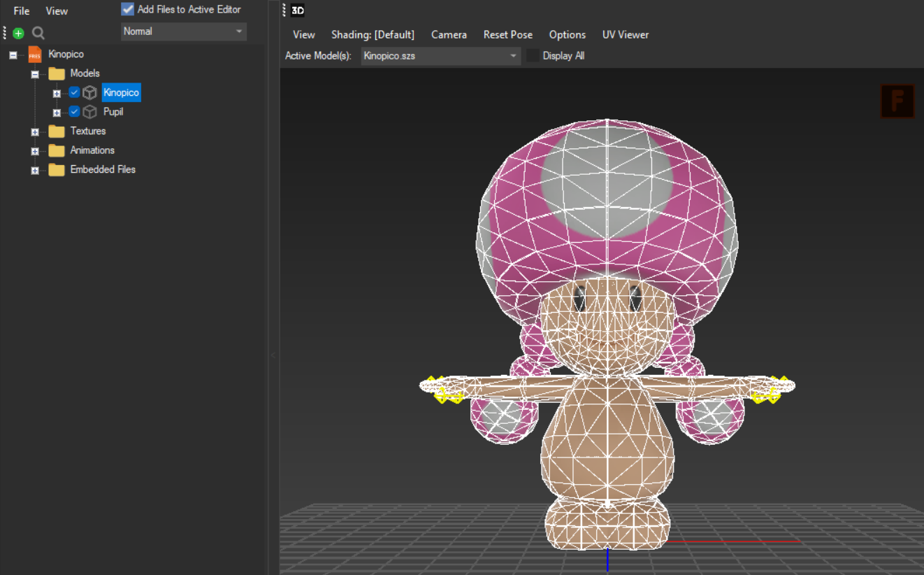Open the Active Model Kinopico.szs dropdown
This screenshot has height=575, width=924.
pos(441,56)
